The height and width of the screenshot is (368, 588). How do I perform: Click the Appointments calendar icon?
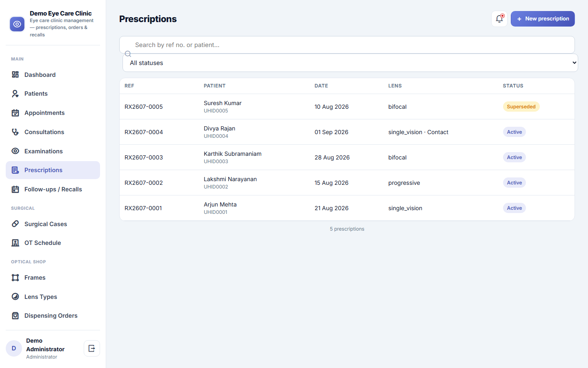click(16, 113)
